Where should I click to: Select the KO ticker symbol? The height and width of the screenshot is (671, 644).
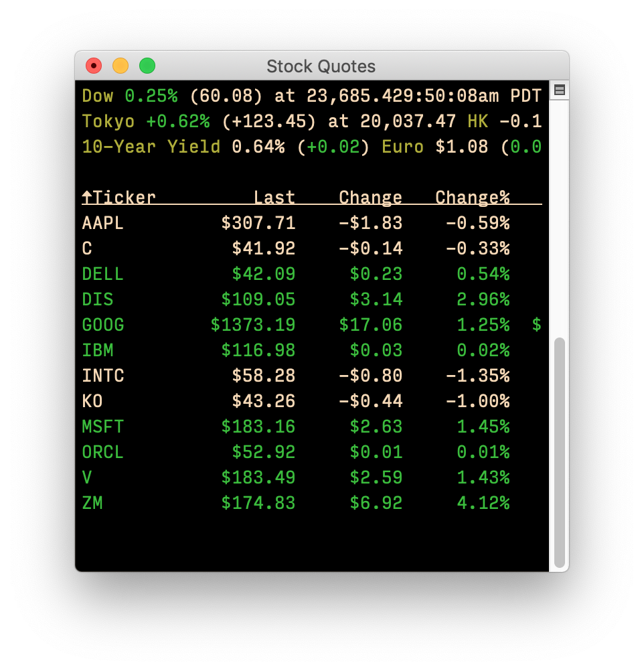92,401
